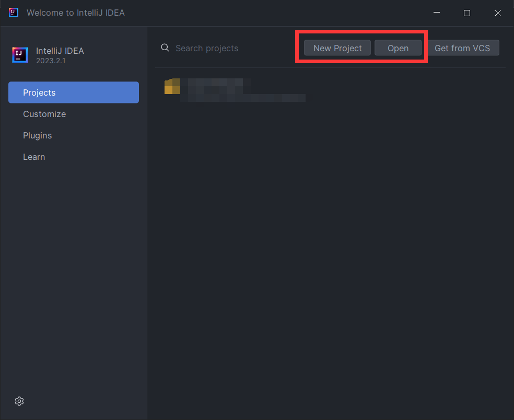The image size is (514, 420).
Task: Click the IntelliJ icon in title bar
Action: click(13, 13)
